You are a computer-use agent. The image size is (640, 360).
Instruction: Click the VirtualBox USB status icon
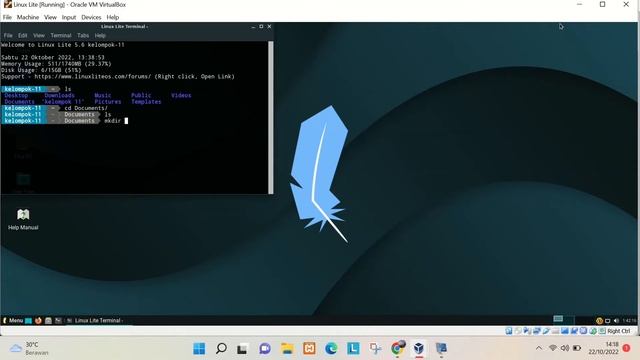point(546,331)
